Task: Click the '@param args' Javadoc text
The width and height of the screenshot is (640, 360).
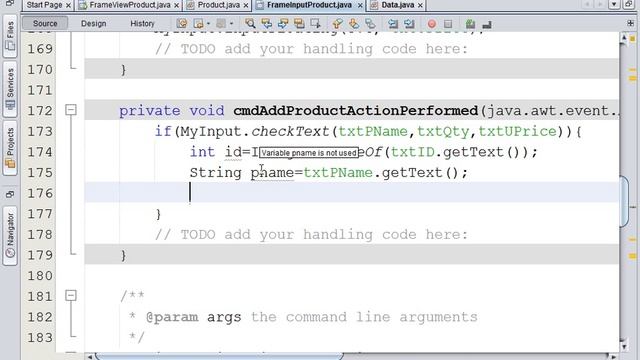Action: 193,317
